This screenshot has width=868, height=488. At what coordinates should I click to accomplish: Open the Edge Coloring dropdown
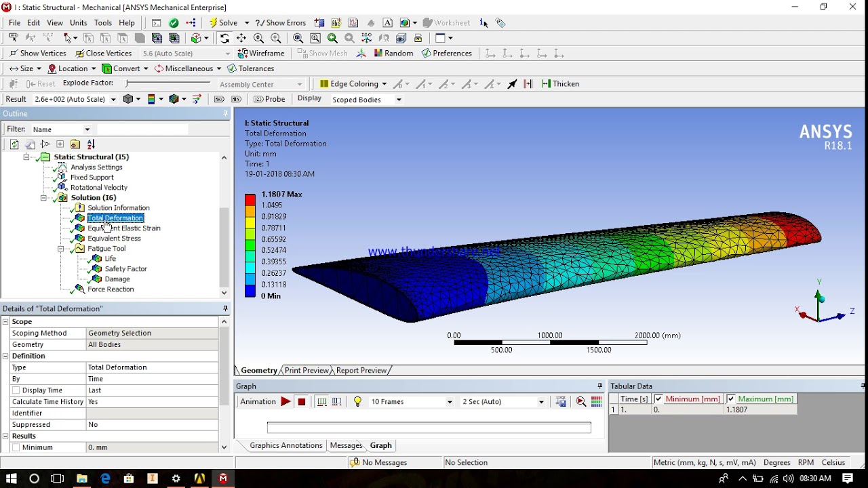point(384,84)
